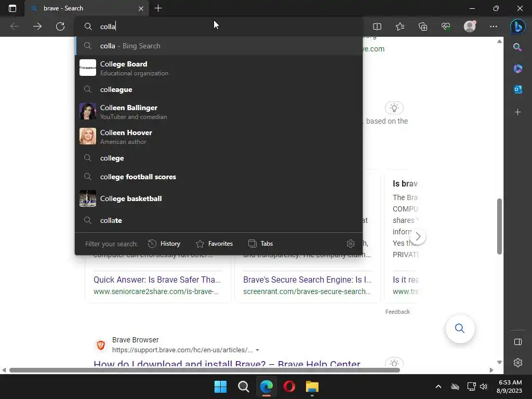
Task: Open Browser essentials heart icon
Action: coord(446,26)
